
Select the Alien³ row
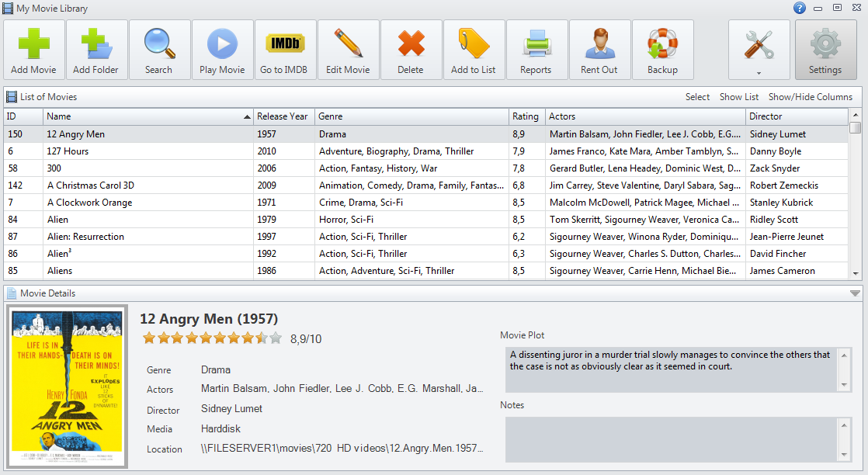pos(425,254)
